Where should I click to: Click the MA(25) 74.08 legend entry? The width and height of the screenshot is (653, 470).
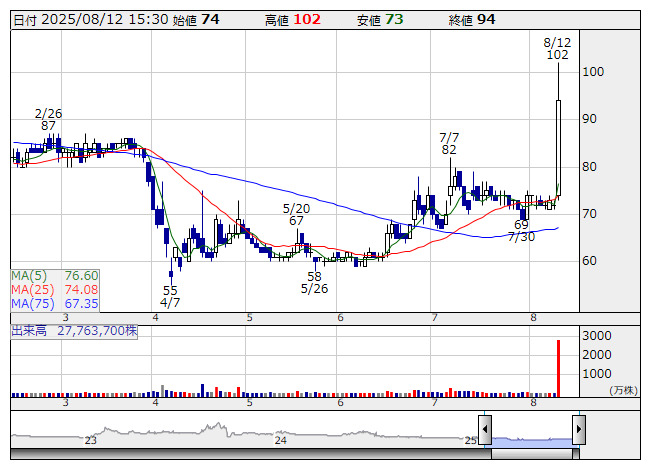pyautogui.click(x=55, y=289)
